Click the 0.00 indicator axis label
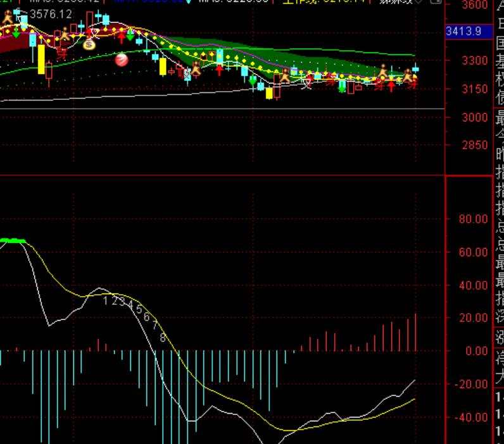 [x=476, y=350]
